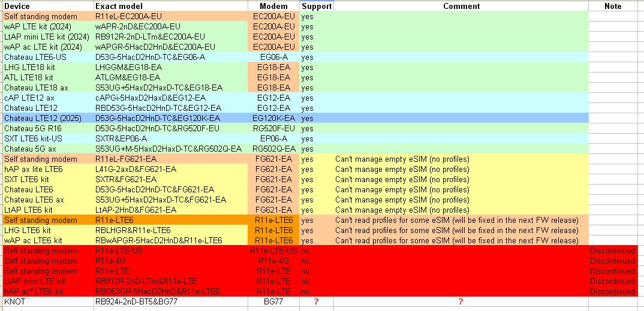
Task: Select the Device column header cell
Action: tap(47, 6)
